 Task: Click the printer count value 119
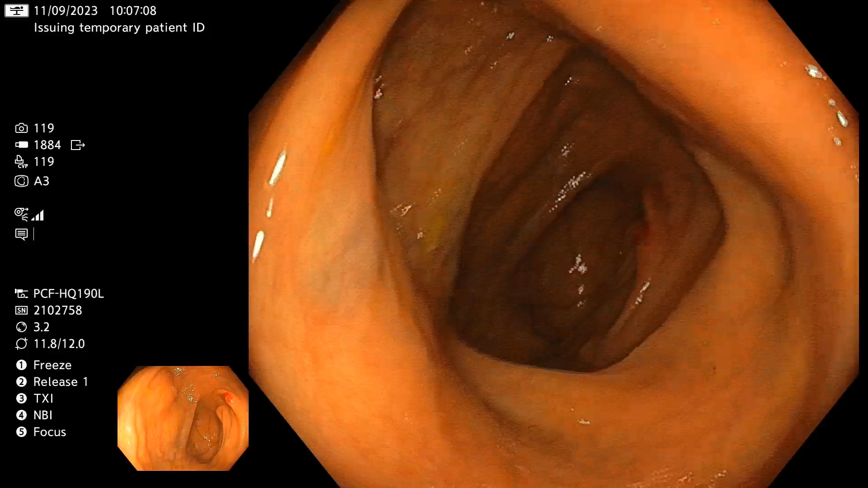point(44,162)
